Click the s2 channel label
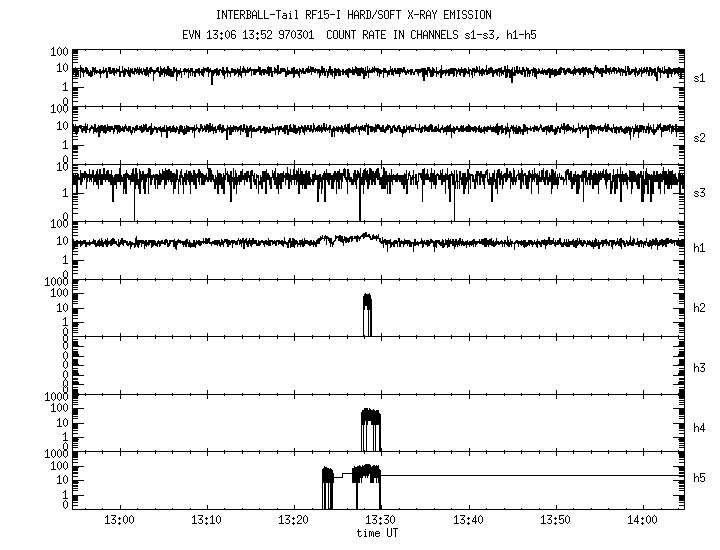Screen dimensions: 720x550 (x=700, y=136)
